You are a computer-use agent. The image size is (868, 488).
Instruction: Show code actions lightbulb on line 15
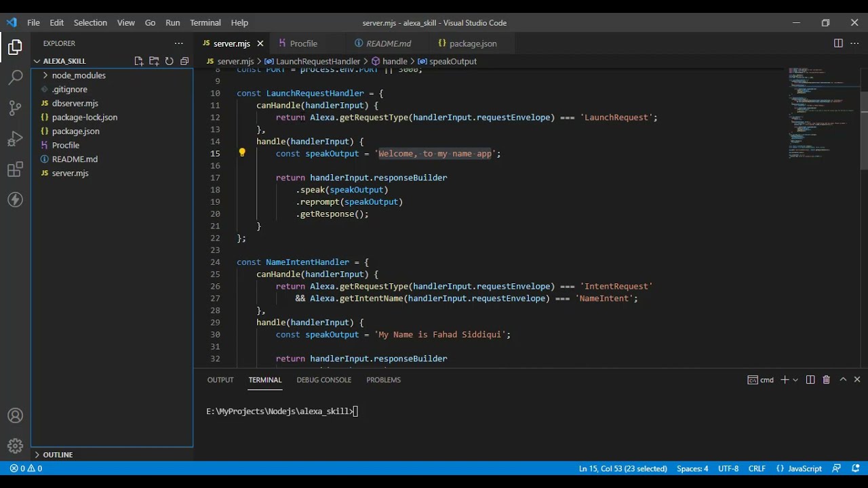pyautogui.click(x=242, y=153)
